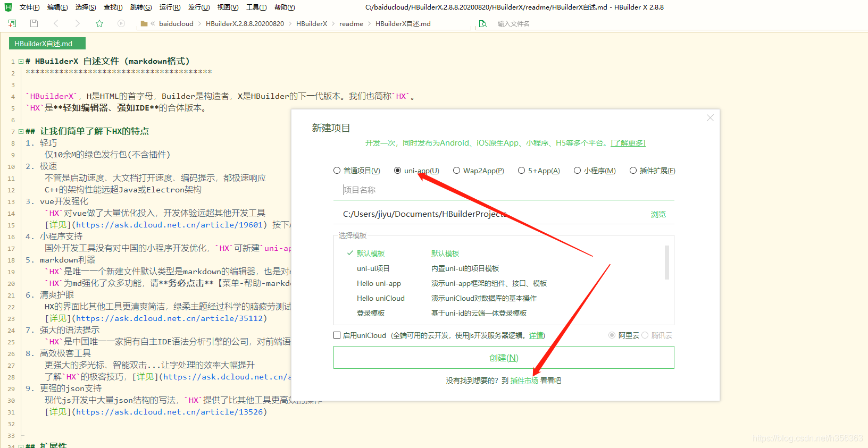
Task: Enable the 启用uniCloud checkbox
Action: click(337, 335)
